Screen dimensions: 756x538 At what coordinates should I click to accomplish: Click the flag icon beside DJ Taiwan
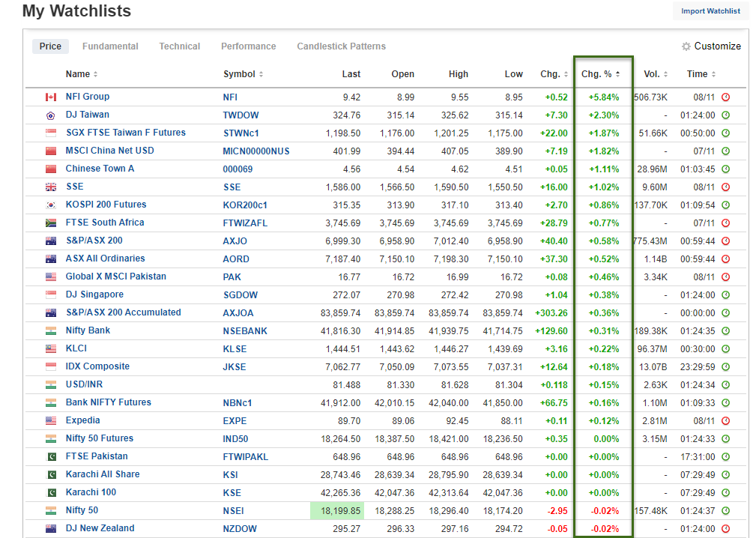tap(51, 115)
